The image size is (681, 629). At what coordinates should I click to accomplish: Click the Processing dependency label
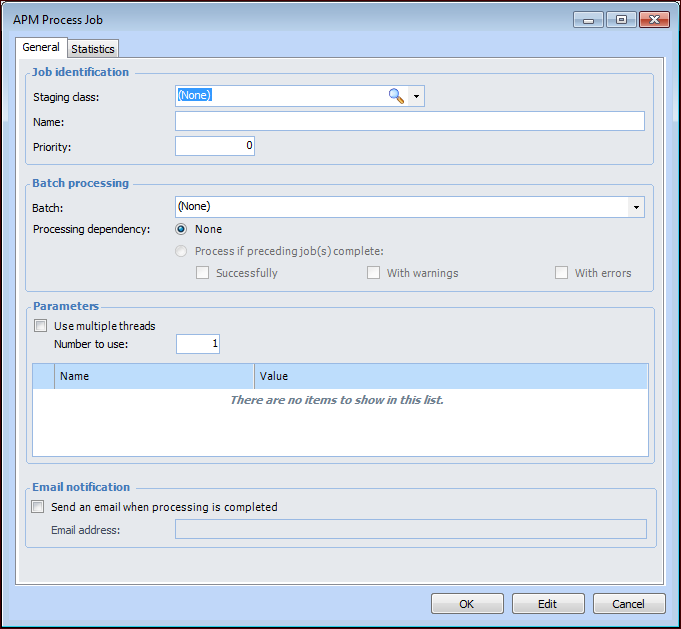tap(91, 229)
